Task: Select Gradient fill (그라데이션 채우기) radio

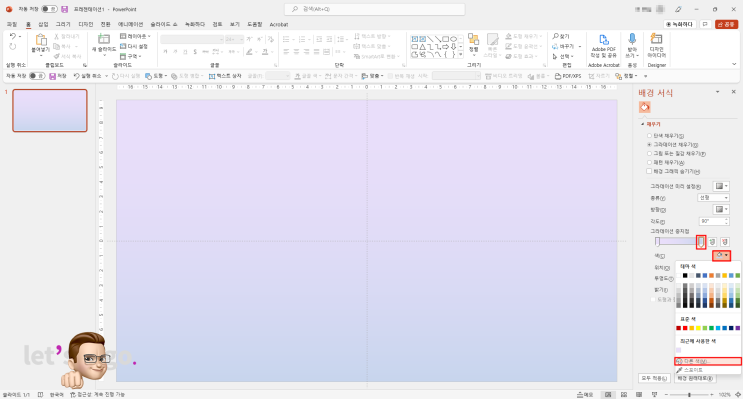Action: pyautogui.click(x=650, y=145)
